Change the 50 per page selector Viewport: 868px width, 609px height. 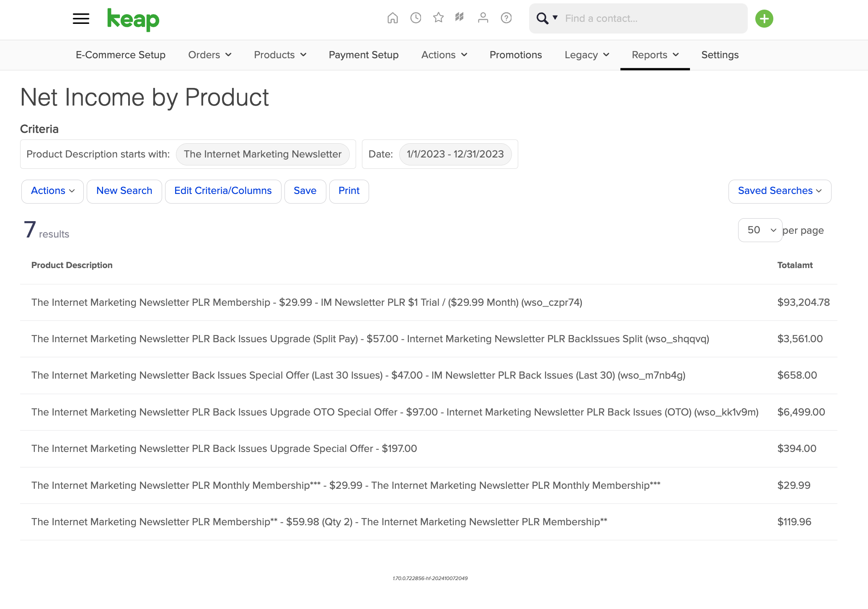760,230
